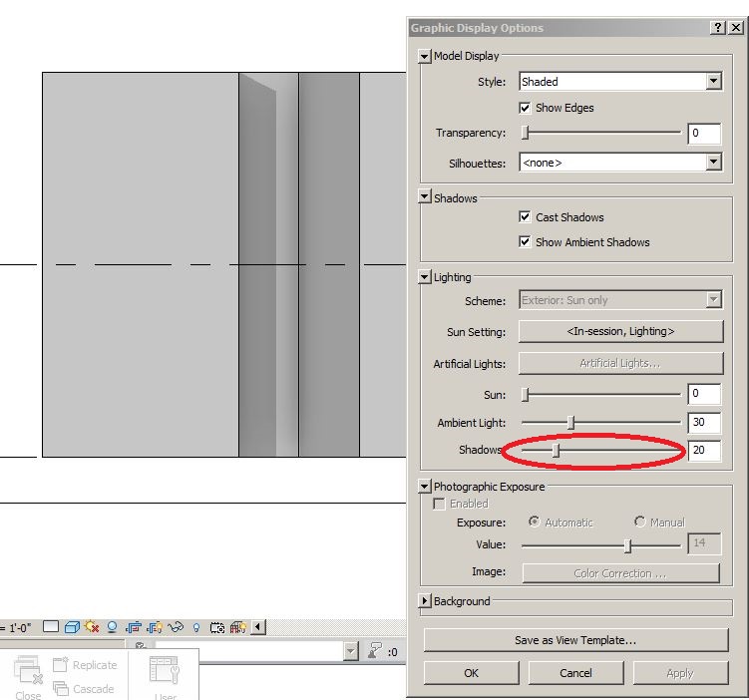Click the help question mark in dialog title
Viewport: 749px width, 700px height.
[717, 28]
